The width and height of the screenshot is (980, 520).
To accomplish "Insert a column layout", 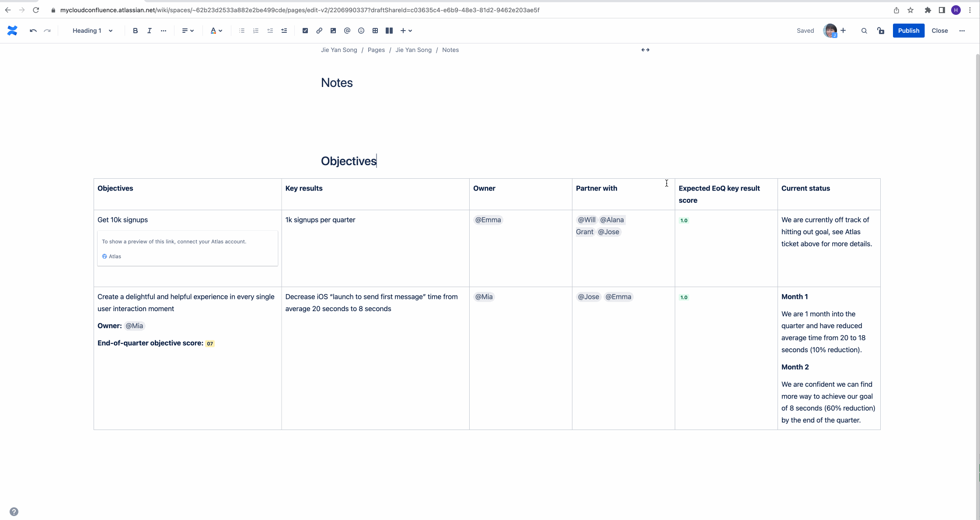I will pyautogui.click(x=389, y=31).
